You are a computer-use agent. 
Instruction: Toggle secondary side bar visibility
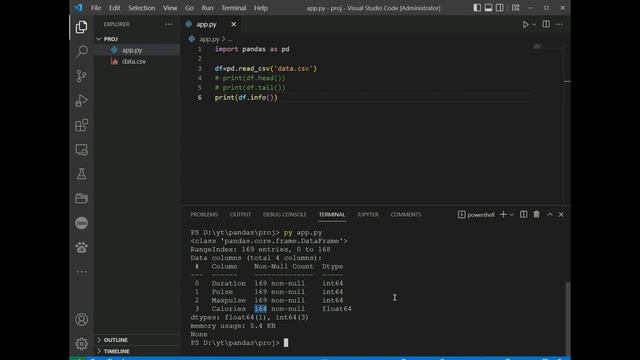point(500,8)
